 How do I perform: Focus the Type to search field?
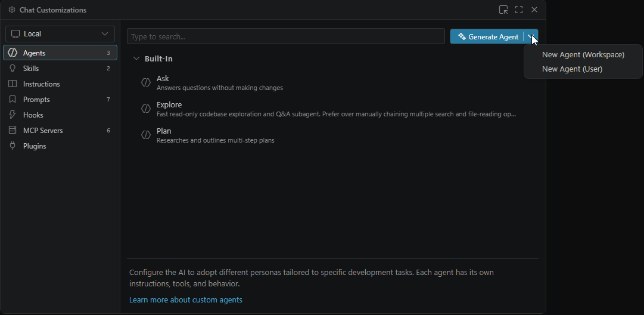285,37
